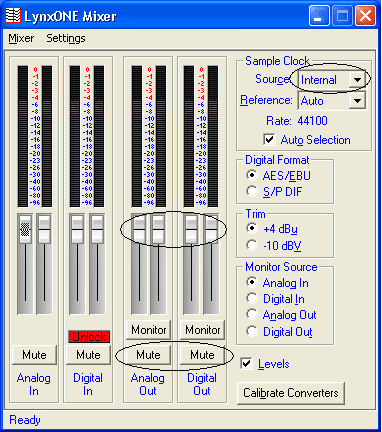The image size is (382, 432).
Task: Click the Digital Out channel label
Action: coord(202,384)
